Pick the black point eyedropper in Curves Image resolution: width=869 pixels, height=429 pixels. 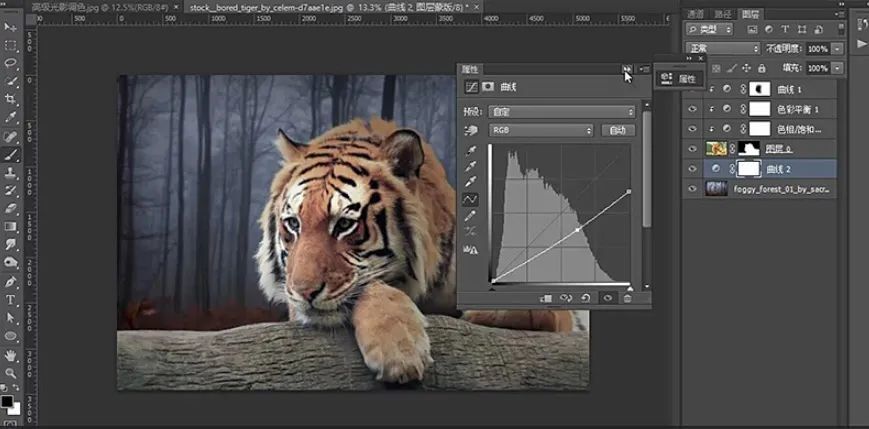tap(471, 149)
